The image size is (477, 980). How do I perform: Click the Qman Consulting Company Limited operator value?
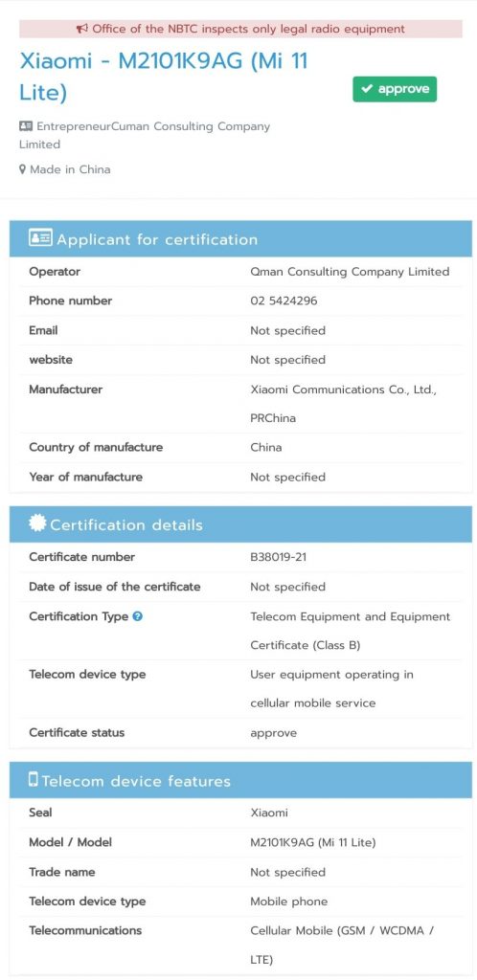tap(350, 271)
